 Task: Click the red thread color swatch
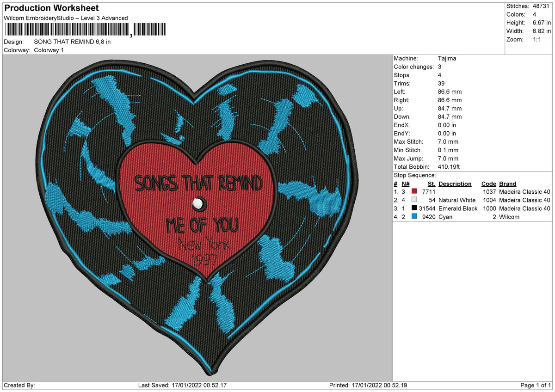point(414,192)
